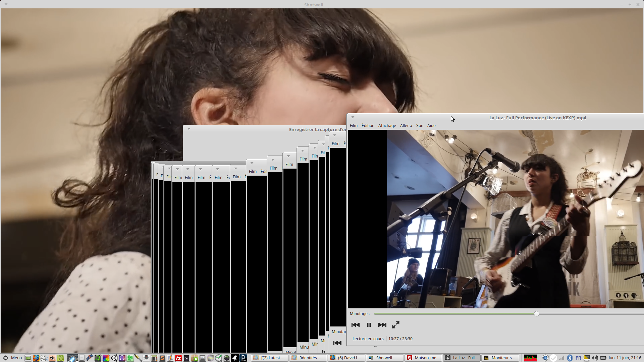Image resolution: width=644 pixels, height=362 pixels.
Task: Open terminal launcher in panel
Action: click(x=186, y=358)
